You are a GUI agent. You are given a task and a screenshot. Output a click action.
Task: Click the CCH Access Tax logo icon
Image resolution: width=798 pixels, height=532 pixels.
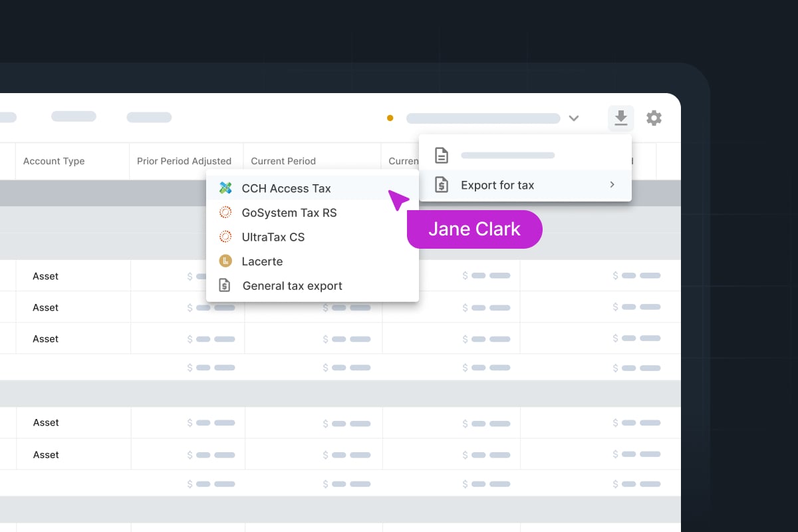[225, 188]
